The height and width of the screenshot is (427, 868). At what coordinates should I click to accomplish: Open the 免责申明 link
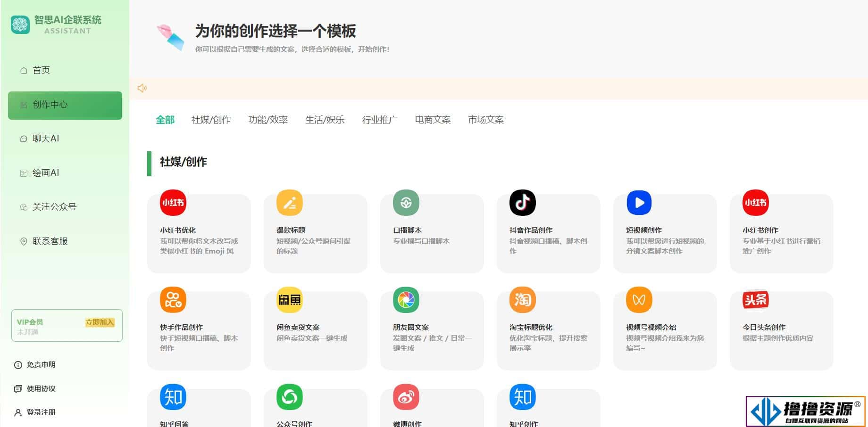(41, 365)
